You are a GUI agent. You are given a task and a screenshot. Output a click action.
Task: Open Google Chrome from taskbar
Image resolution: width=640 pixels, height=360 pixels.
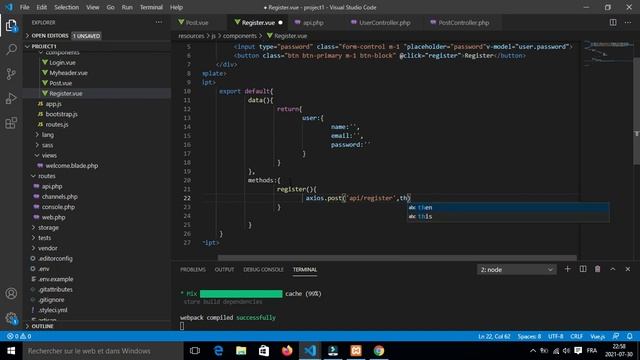point(379,351)
